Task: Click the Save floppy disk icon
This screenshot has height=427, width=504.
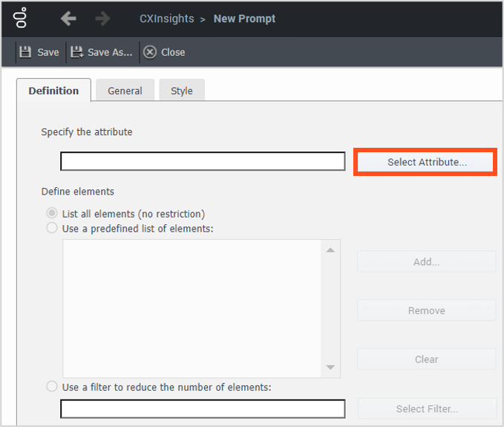Action: pyautogui.click(x=26, y=52)
